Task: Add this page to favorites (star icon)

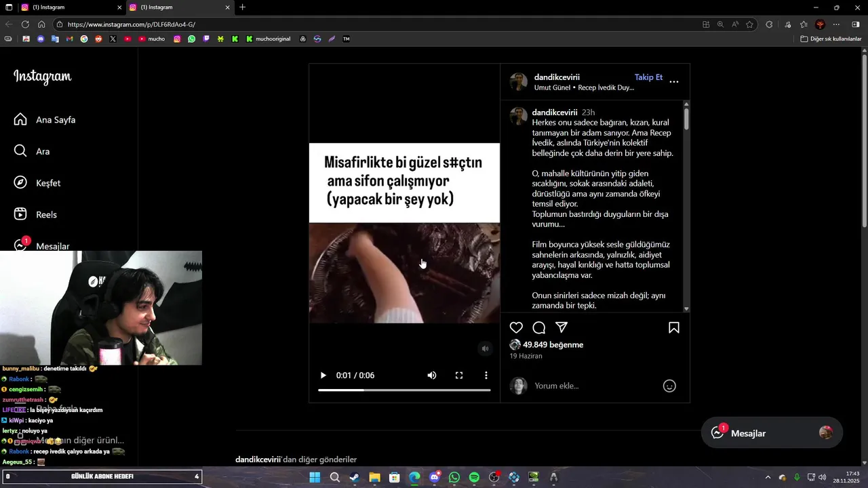Action: [x=749, y=24]
